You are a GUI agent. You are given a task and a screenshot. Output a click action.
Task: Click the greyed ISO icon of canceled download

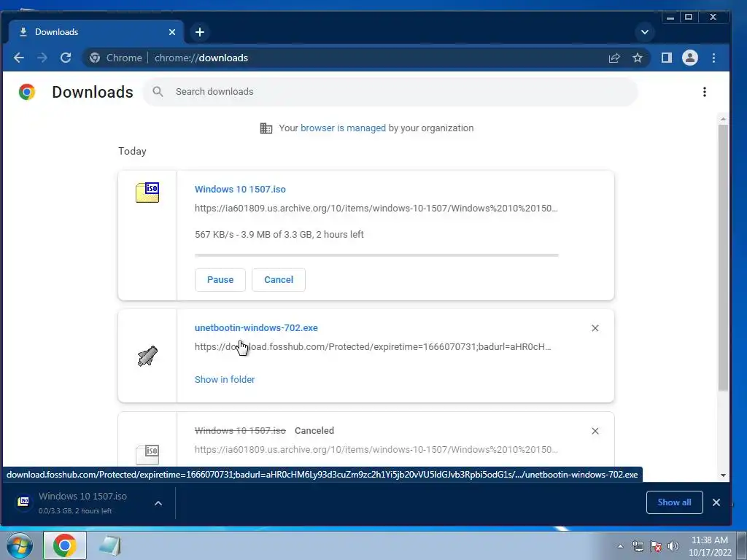tap(147, 454)
